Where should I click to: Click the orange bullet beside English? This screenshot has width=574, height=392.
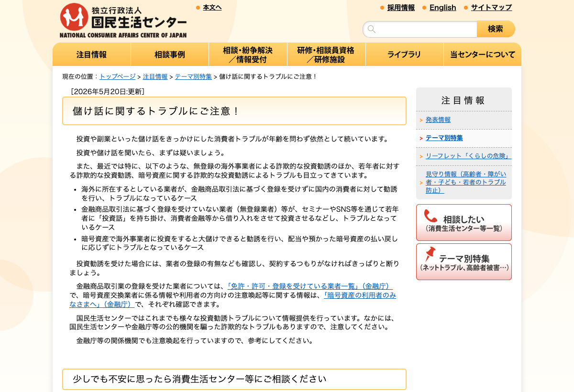click(424, 8)
